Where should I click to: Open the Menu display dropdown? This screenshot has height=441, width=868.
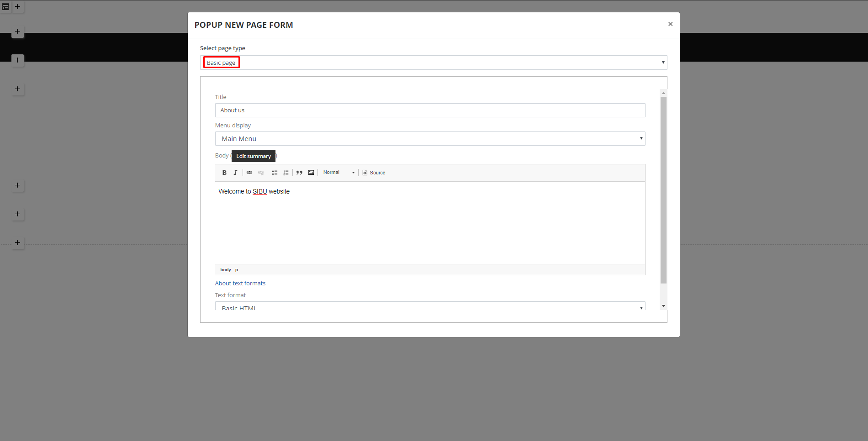tap(430, 139)
